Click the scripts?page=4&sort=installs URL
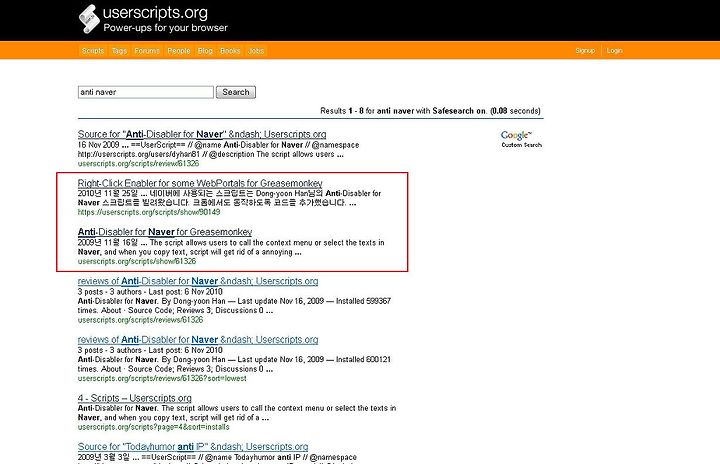Image resolution: width=720 pixels, height=464 pixels. click(x=153, y=427)
